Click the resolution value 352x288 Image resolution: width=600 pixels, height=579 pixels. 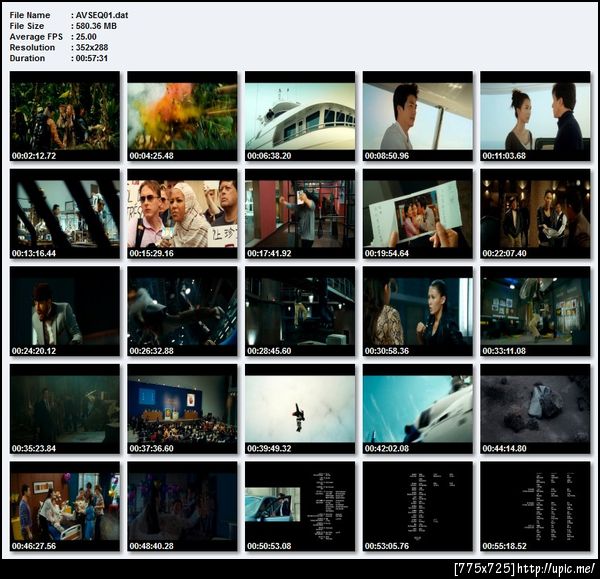click(92, 47)
